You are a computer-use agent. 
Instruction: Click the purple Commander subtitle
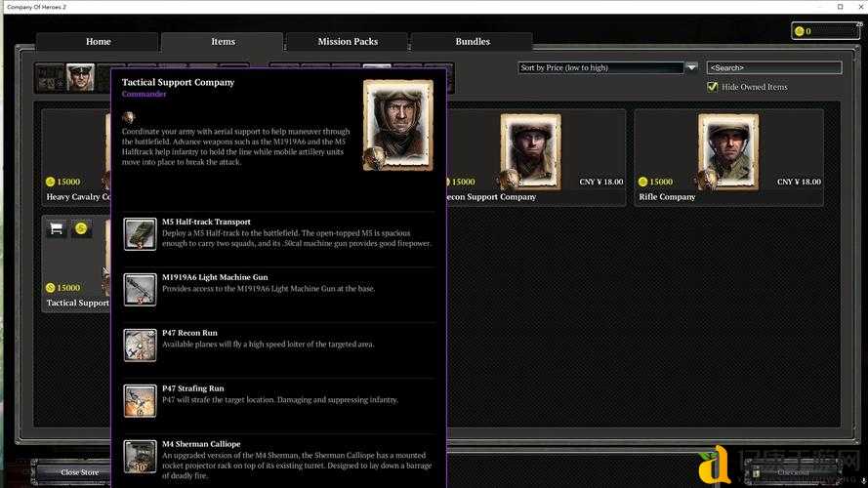click(144, 94)
